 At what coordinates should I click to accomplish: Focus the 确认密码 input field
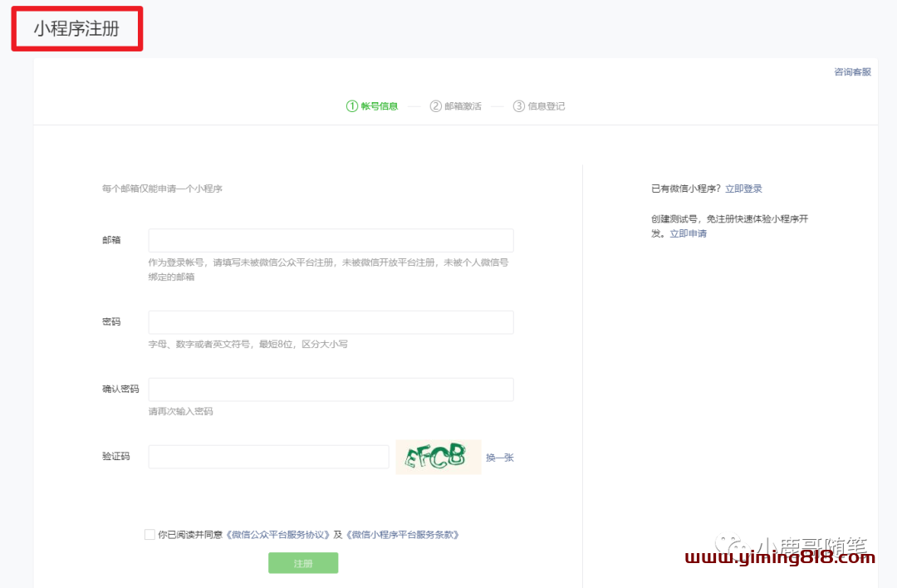[331, 390]
